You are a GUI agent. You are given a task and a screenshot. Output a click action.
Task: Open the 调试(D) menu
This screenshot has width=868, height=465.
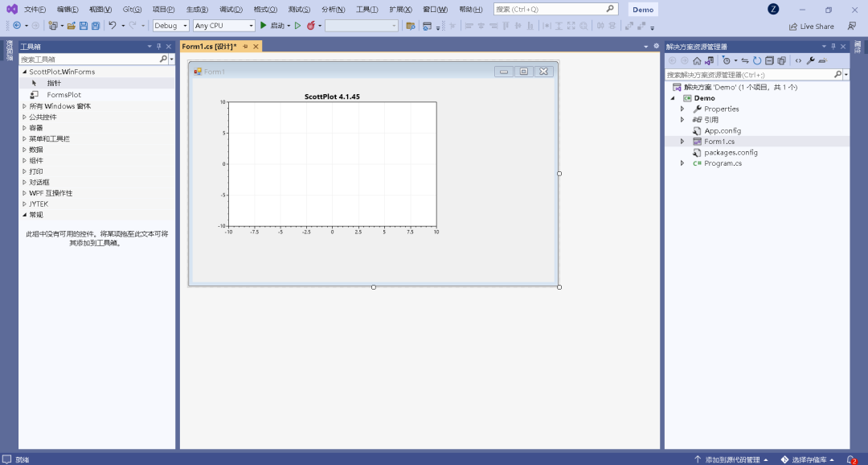pos(231,10)
